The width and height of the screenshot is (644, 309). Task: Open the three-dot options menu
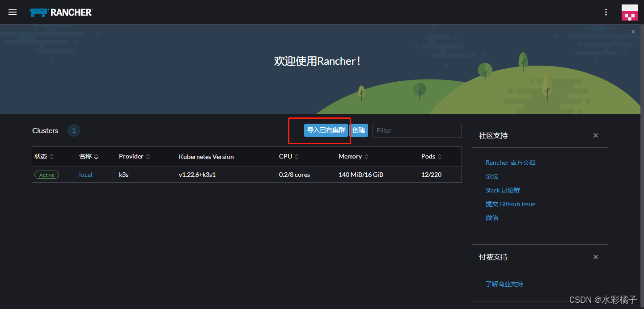[606, 13]
